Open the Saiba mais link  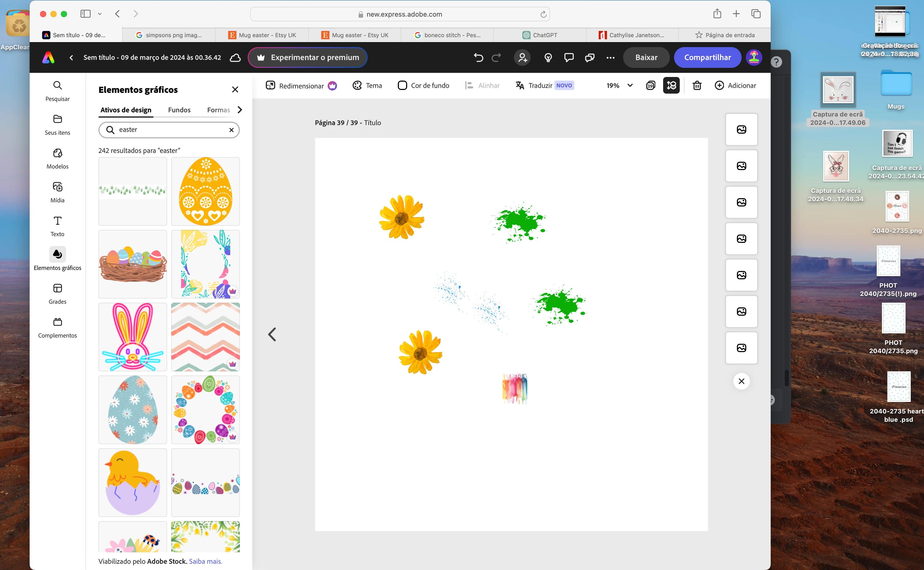[205, 561]
